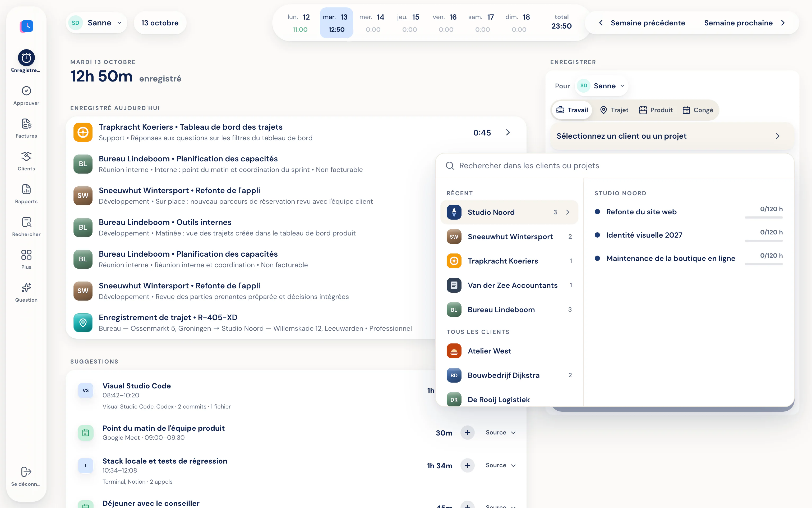Go to Semaine prochaine

click(745, 23)
